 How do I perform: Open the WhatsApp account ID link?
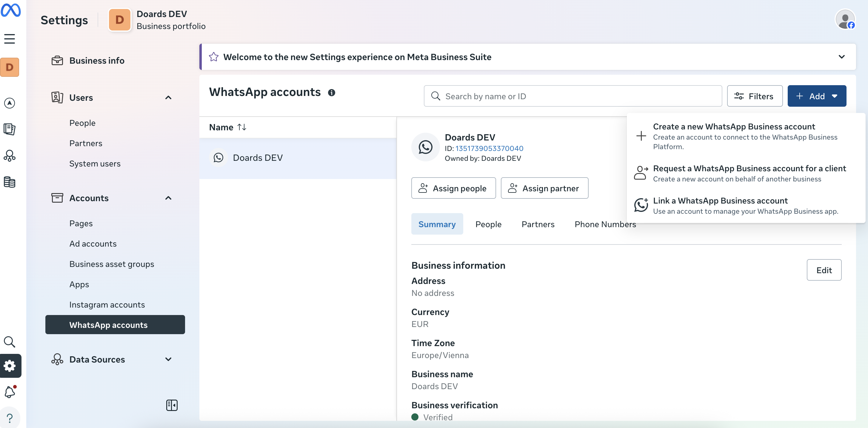click(x=489, y=149)
